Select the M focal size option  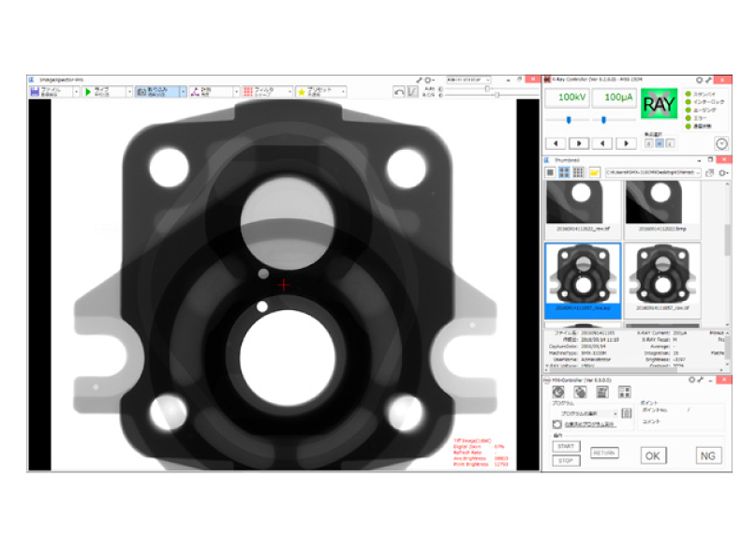(x=660, y=143)
